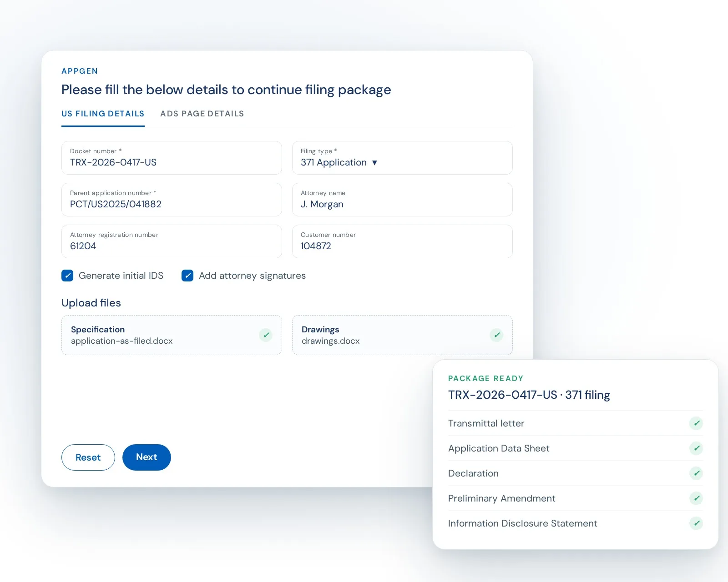Viewport: 728px width, 582px height.
Task: Click the Customer number field
Action: click(x=402, y=241)
